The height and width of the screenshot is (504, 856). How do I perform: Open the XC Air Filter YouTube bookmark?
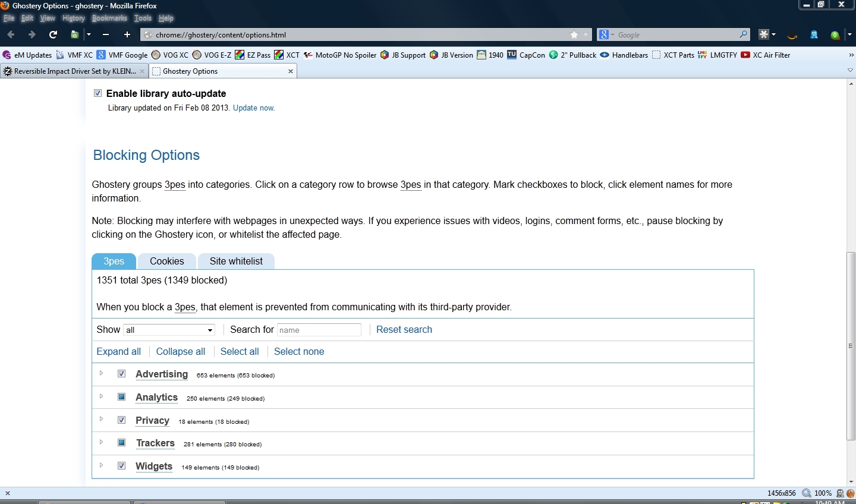766,55
